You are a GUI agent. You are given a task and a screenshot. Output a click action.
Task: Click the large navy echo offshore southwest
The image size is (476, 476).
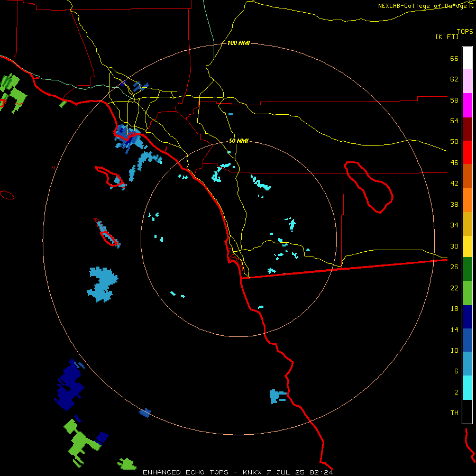tap(70, 386)
